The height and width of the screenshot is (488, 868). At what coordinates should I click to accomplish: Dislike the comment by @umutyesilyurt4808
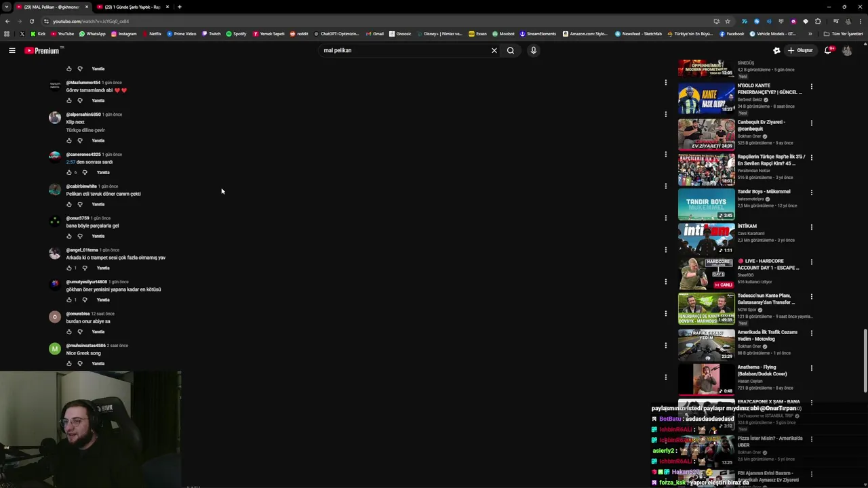(x=85, y=300)
